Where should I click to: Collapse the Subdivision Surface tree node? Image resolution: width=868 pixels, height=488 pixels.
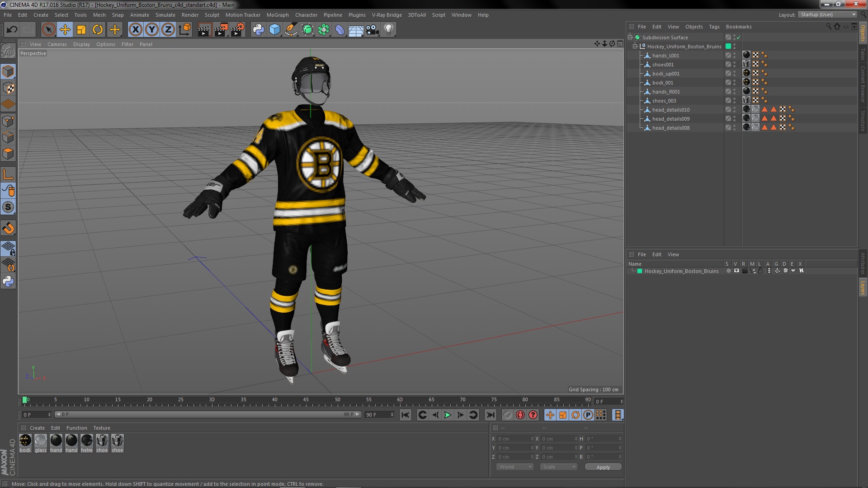pos(630,37)
